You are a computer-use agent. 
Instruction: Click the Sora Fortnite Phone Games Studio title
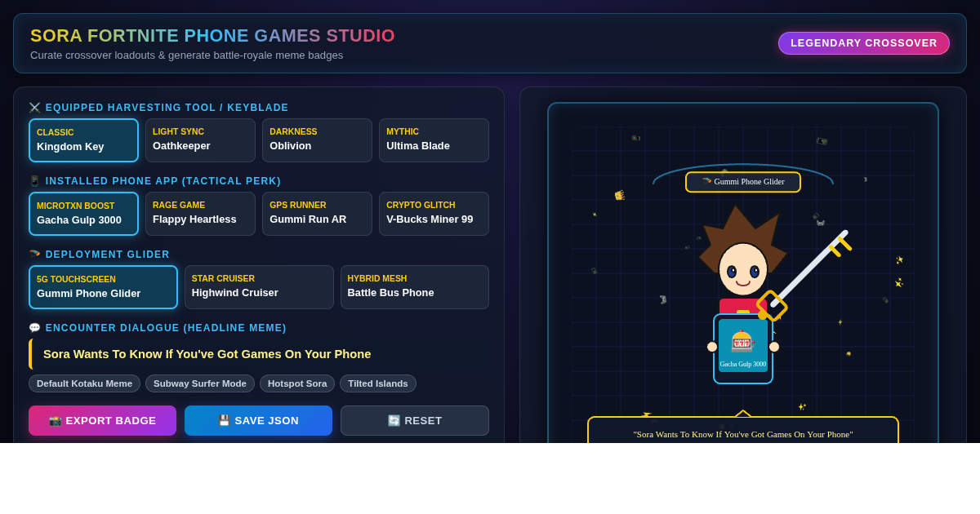point(212,36)
